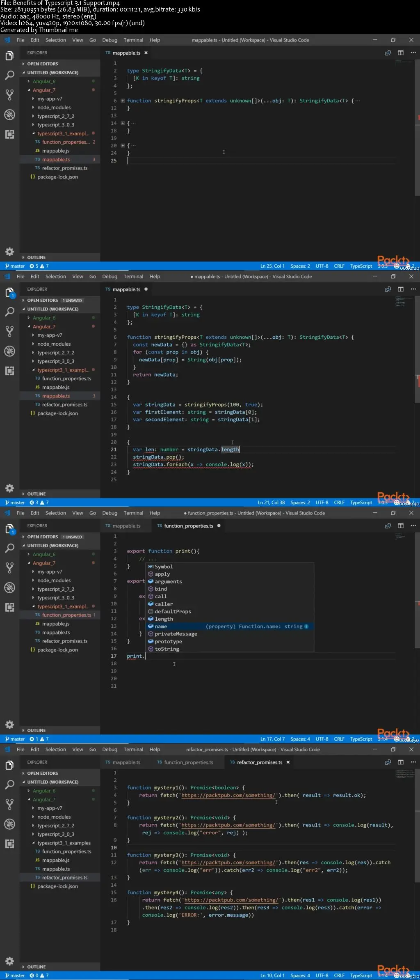Open refactor_promises.ts file in function_properties.ts window explorer
The width and height of the screenshot is (420, 980).
point(65,641)
